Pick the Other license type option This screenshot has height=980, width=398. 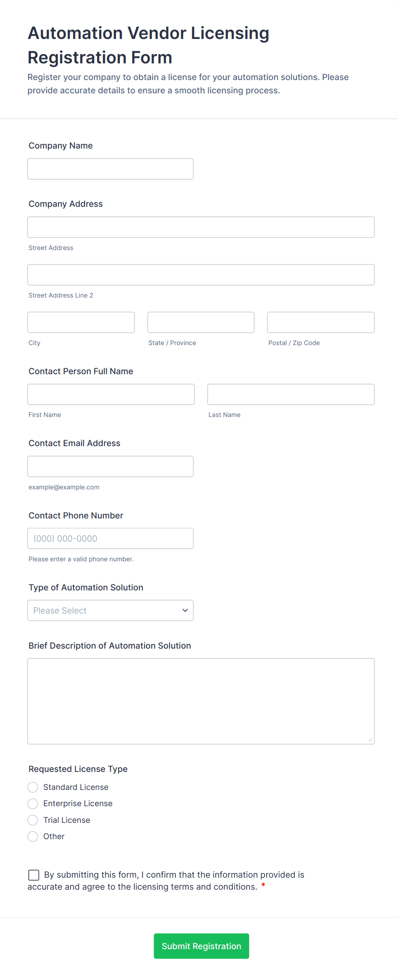[x=33, y=837]
